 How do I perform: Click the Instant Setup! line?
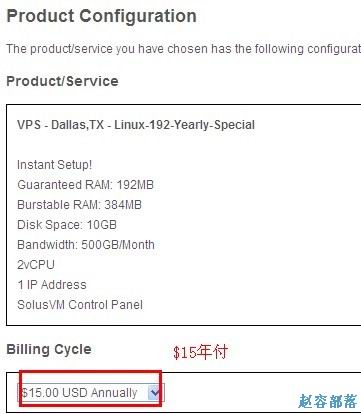55,165
